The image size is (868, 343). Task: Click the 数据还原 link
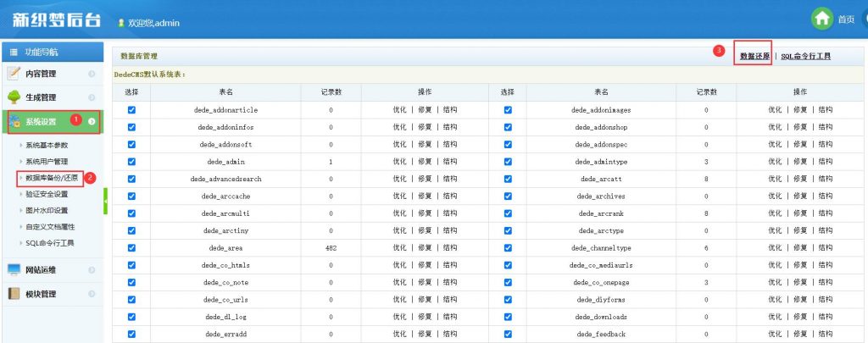click(755, 56)
